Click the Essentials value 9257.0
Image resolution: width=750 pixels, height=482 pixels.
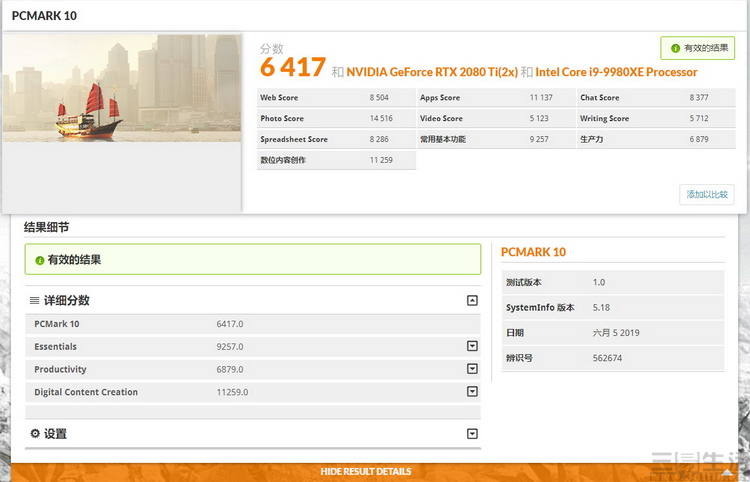(230, 347)
